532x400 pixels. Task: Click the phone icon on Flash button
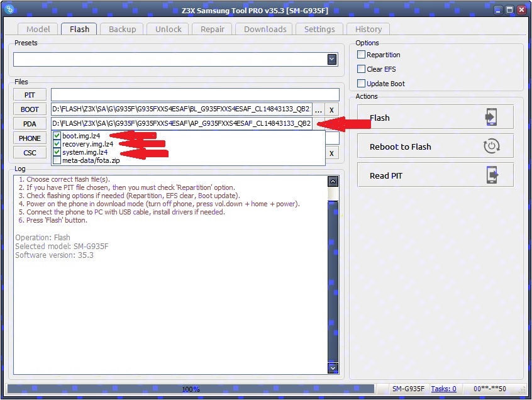pos(491,117)
